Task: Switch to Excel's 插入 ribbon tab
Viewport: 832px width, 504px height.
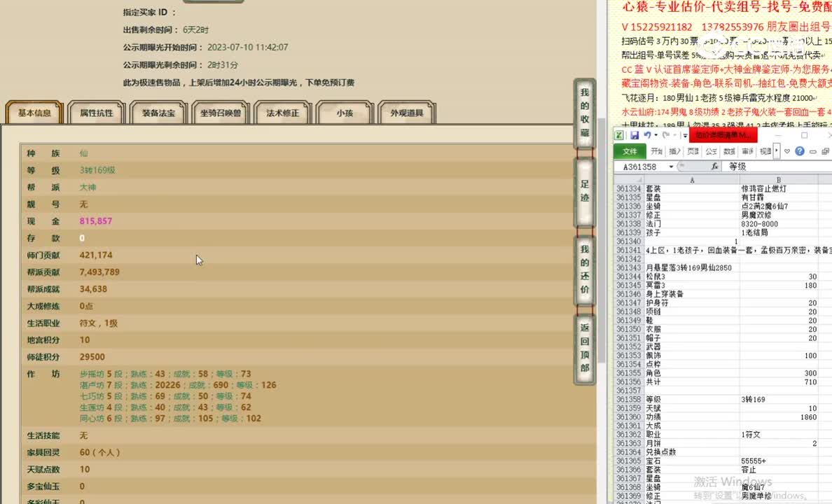Action: click(x=675, y=151)
